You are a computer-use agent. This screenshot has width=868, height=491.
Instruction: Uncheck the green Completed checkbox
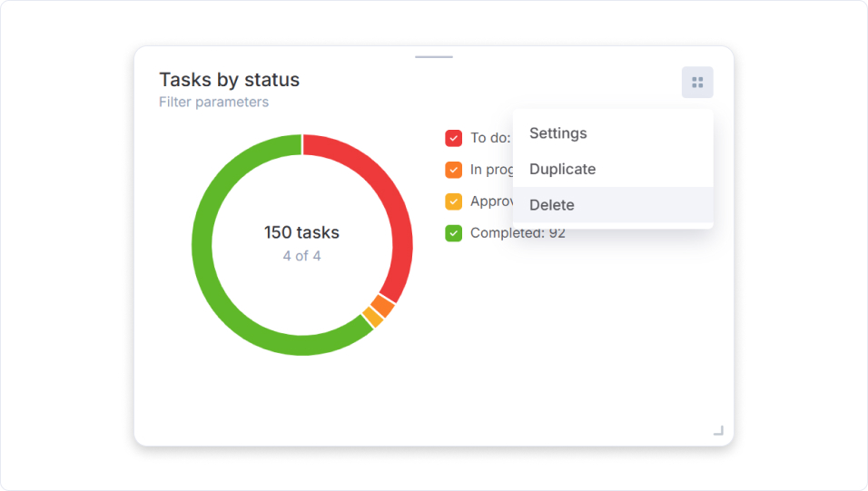coord(454,233)
